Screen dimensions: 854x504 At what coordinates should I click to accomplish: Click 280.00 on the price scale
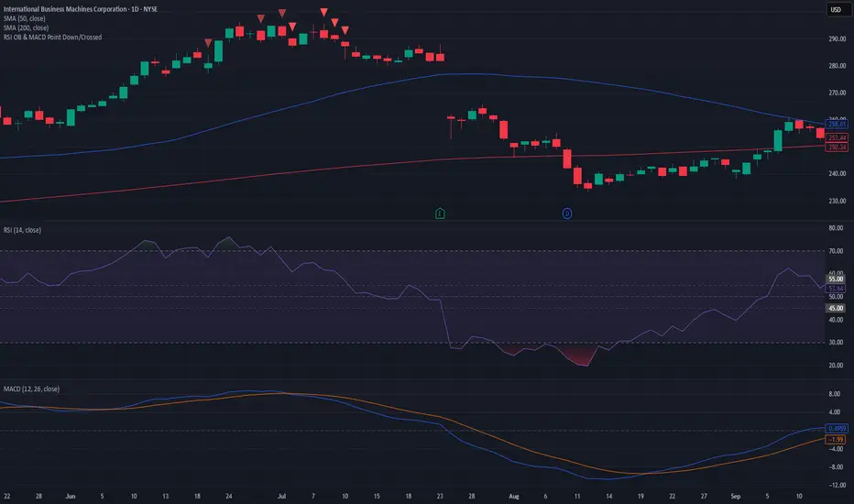[838, 66]
